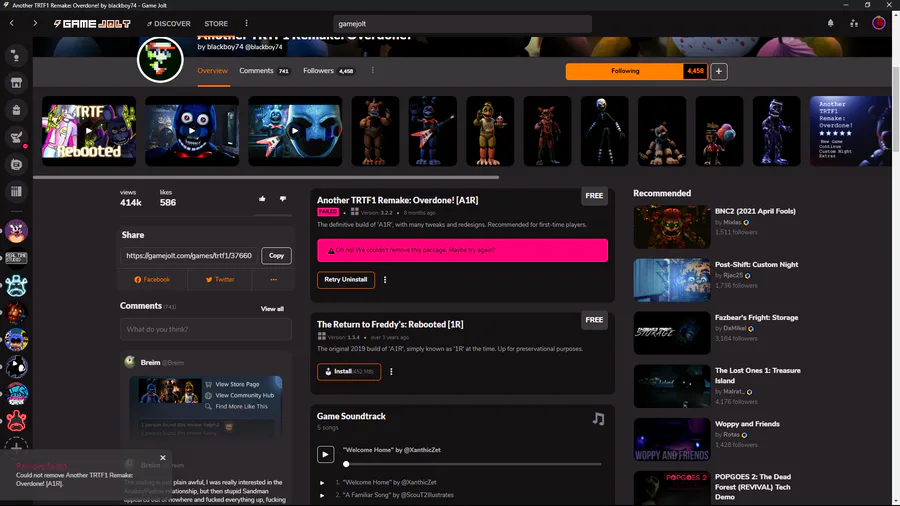Open sidebar icon with red notification dot
This screenshot has height=506, width=900.
coord(16,137)
